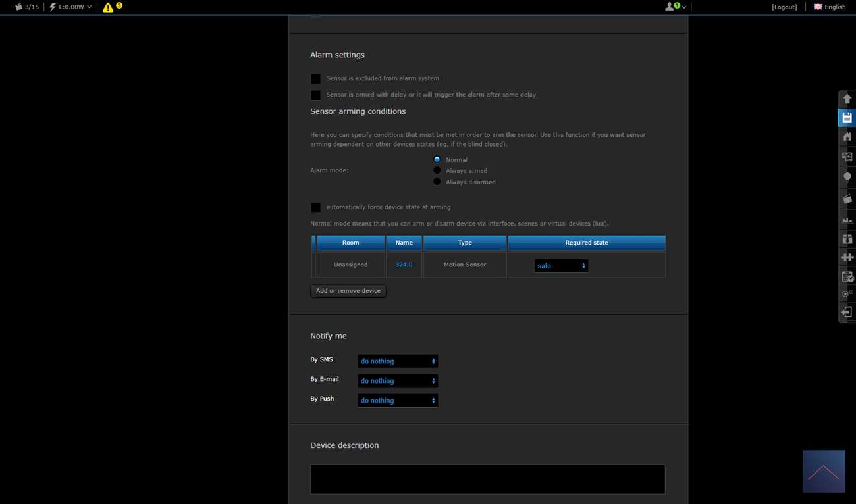Image resolution: width=856 pixels, height=504 pixels.
Task: Click the exit door icon in sidebar
Action: 847,313
